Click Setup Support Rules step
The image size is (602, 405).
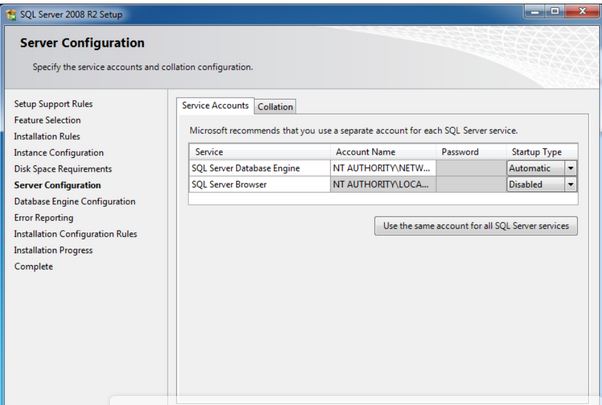(53, 104)
